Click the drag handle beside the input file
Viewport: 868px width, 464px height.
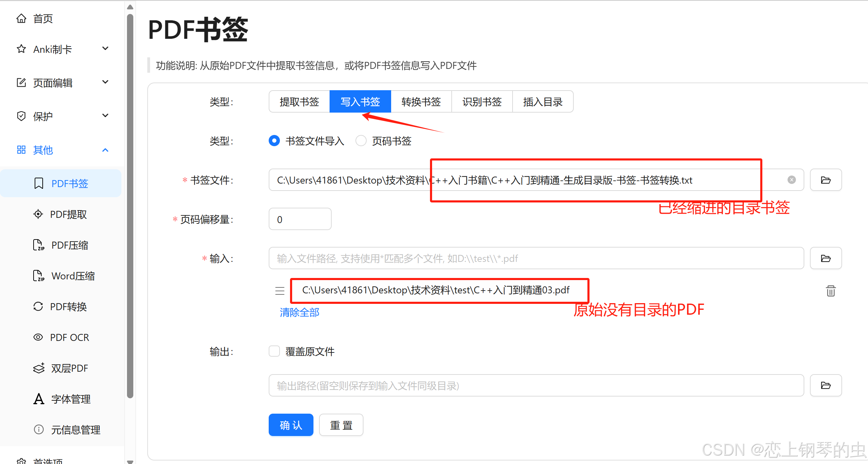tap(280, 291)
